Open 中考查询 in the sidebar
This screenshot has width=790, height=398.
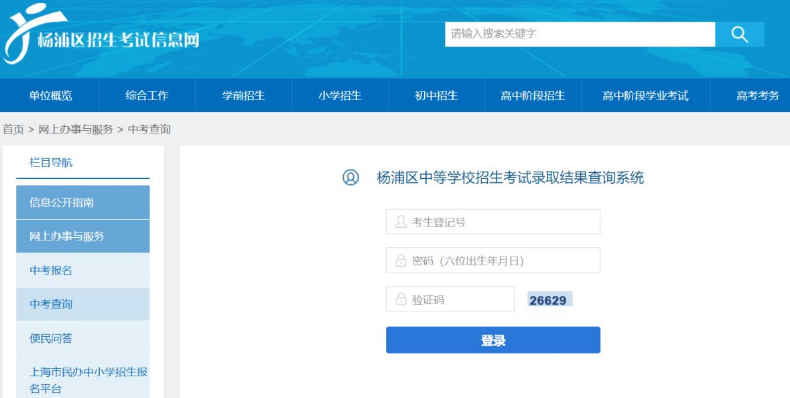83,304
